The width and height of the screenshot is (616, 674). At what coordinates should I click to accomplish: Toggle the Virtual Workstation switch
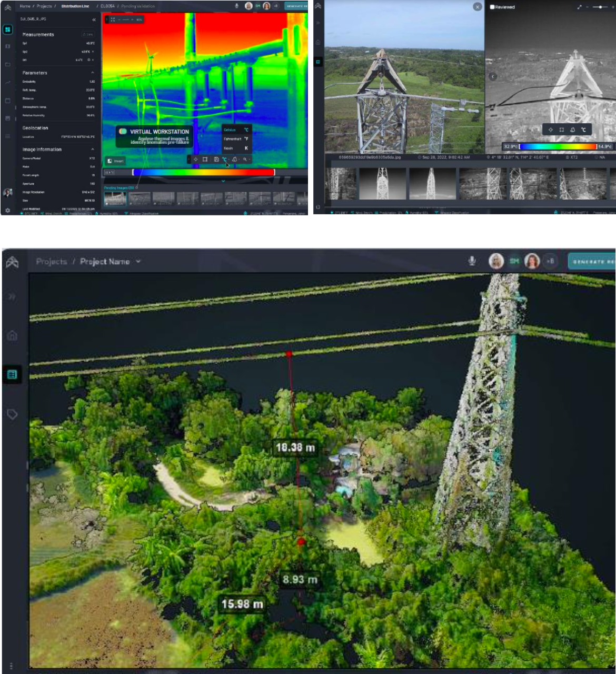click(x=123, y=132)
